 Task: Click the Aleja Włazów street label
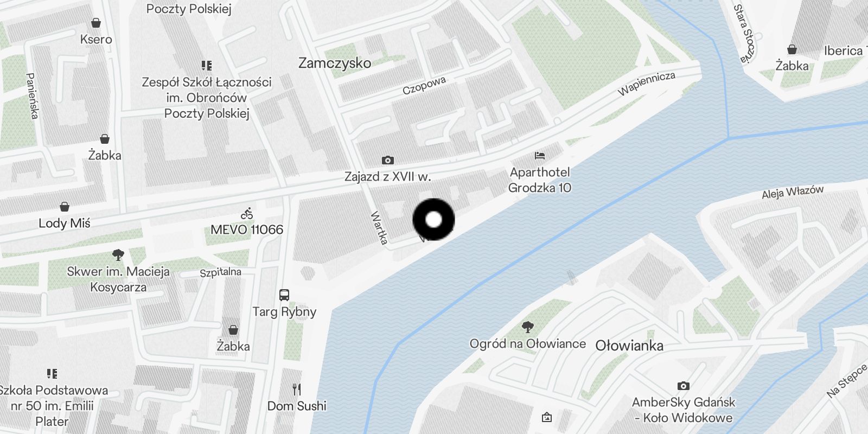[x=793, y=192]
